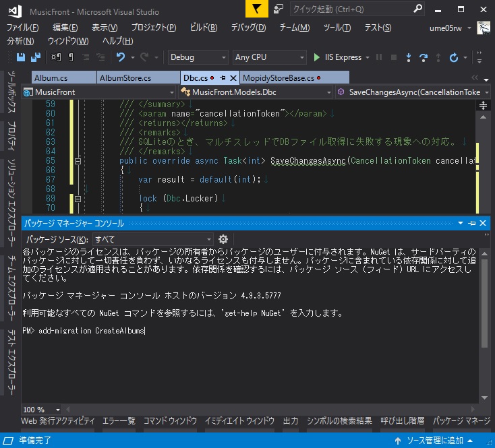
Task: Toggle the pilcrow paragraph marks icon
Action: pos(71,57)
